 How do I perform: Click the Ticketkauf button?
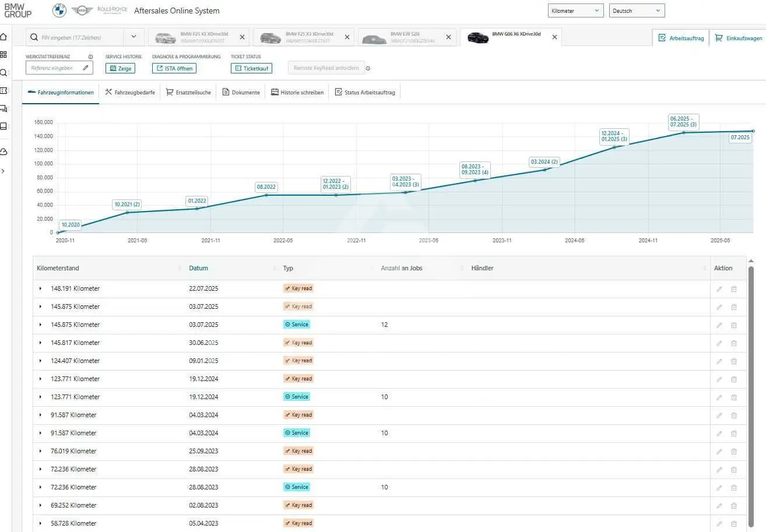pyautogui.click(x=251, y=68)
